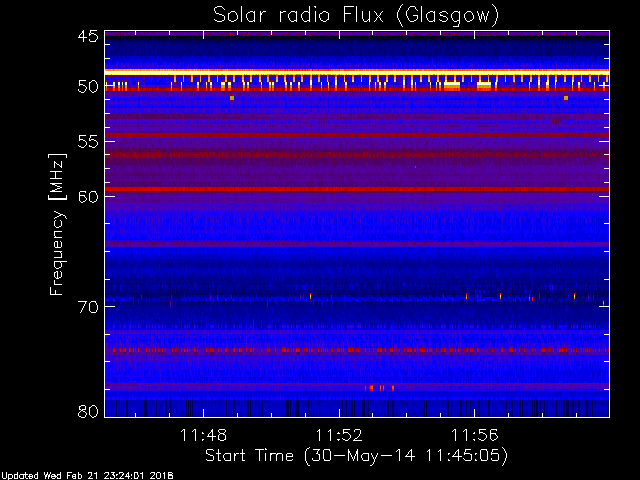The image size is (640, 480).
Task: Click the red burst cluster near 78 MHz
Action: (380, 388)
